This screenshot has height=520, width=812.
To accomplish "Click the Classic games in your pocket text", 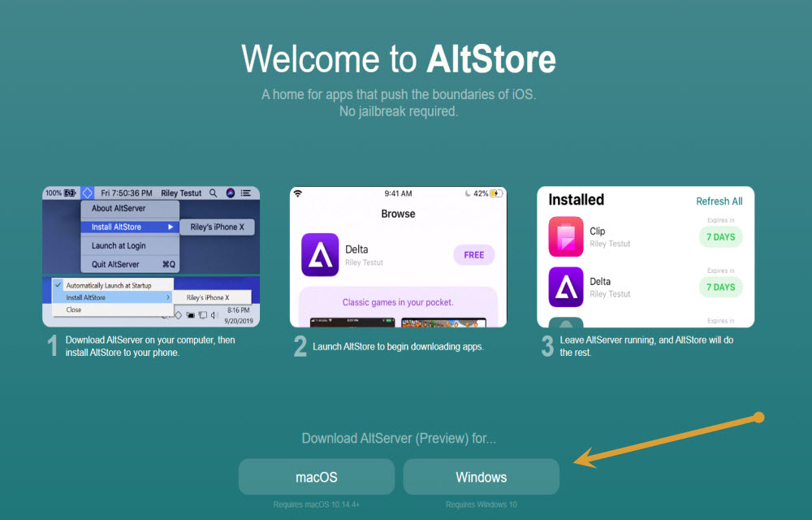I will click(x=398, y=302).
